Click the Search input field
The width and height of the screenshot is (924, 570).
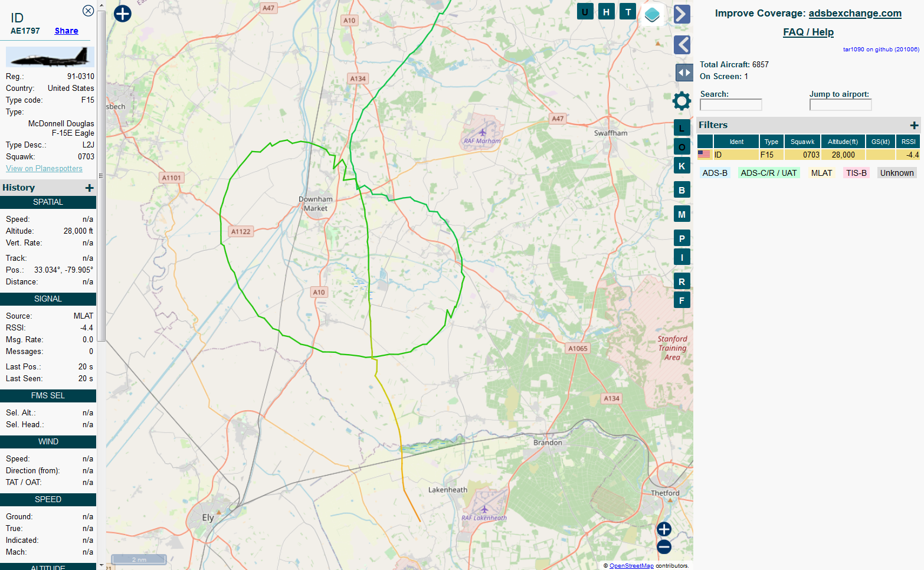coord(731,104)
